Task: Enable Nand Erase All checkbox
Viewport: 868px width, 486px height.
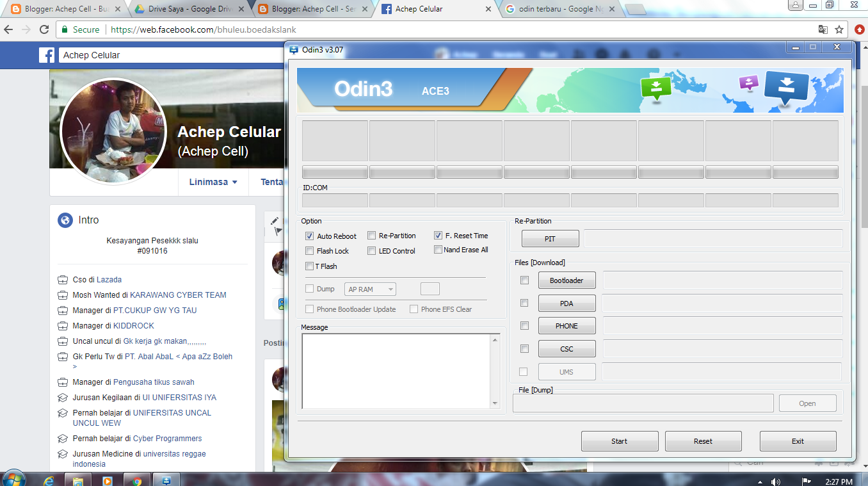Action: pos(438,250)
